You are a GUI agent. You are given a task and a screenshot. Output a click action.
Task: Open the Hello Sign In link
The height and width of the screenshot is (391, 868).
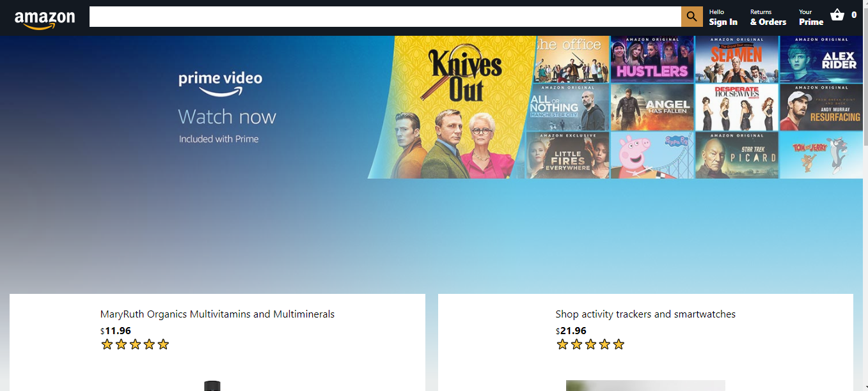(723, 17)
